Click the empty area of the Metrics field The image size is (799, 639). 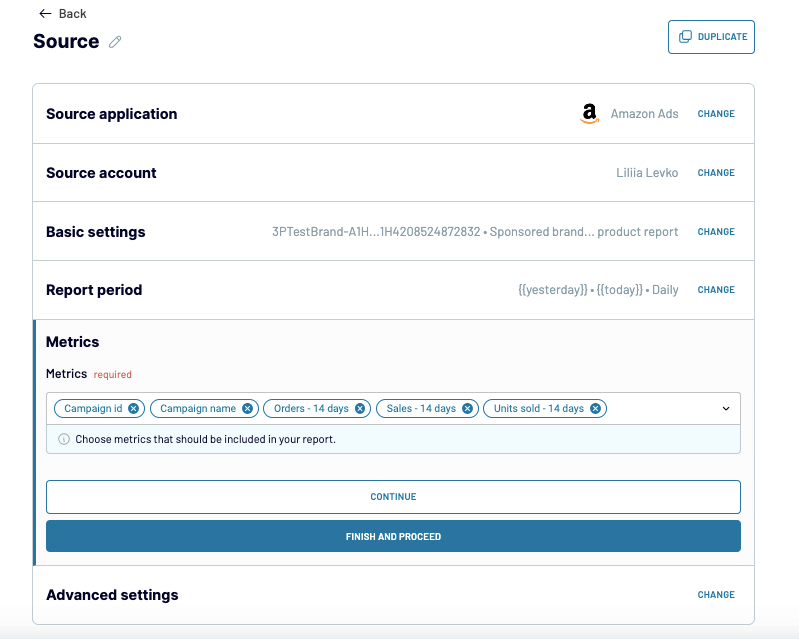(662, 409)
